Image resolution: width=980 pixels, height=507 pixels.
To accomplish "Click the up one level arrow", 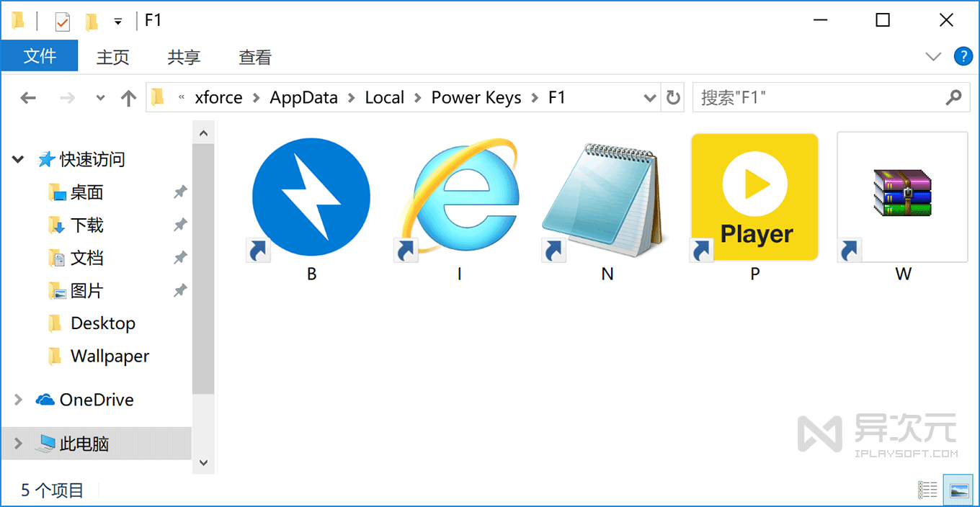I will (128, 97).
